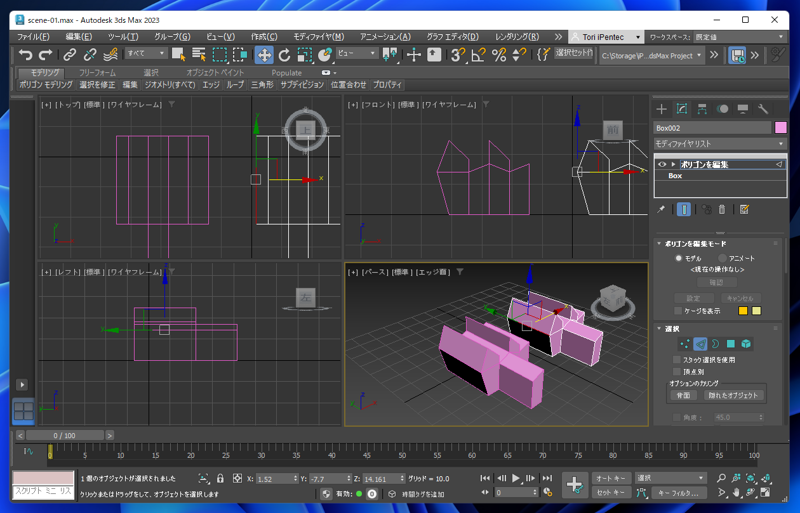800x513 pixels.
Task: Open the 編集(E) menu
Action: (79, 37)
